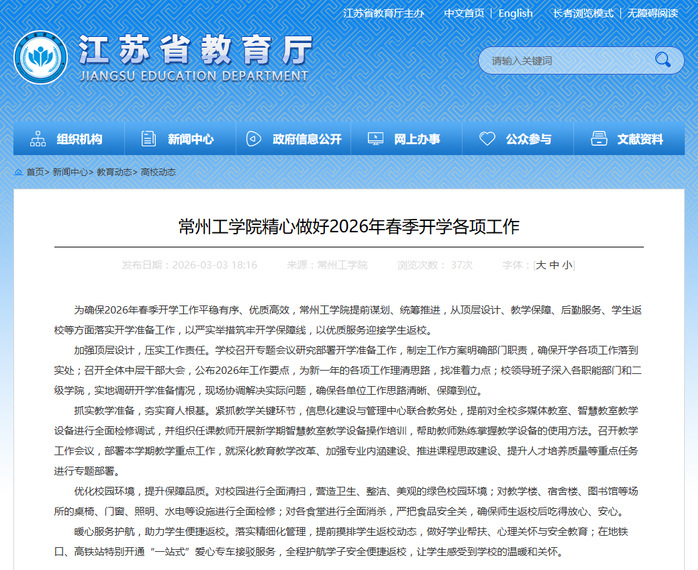The height and width of the screenshot is (570, 698).
Task: Click the magnifier search icon
Action: [662, 61]
